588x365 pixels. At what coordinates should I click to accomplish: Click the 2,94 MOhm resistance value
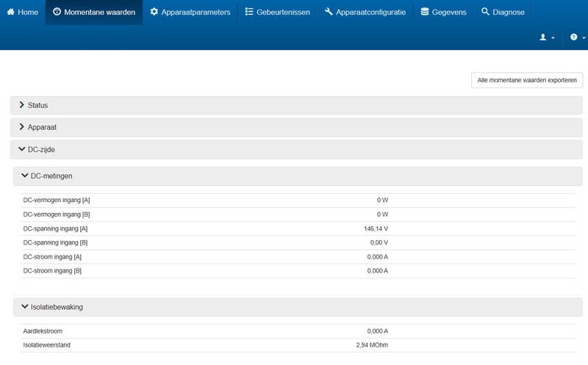tap(372, 344)
